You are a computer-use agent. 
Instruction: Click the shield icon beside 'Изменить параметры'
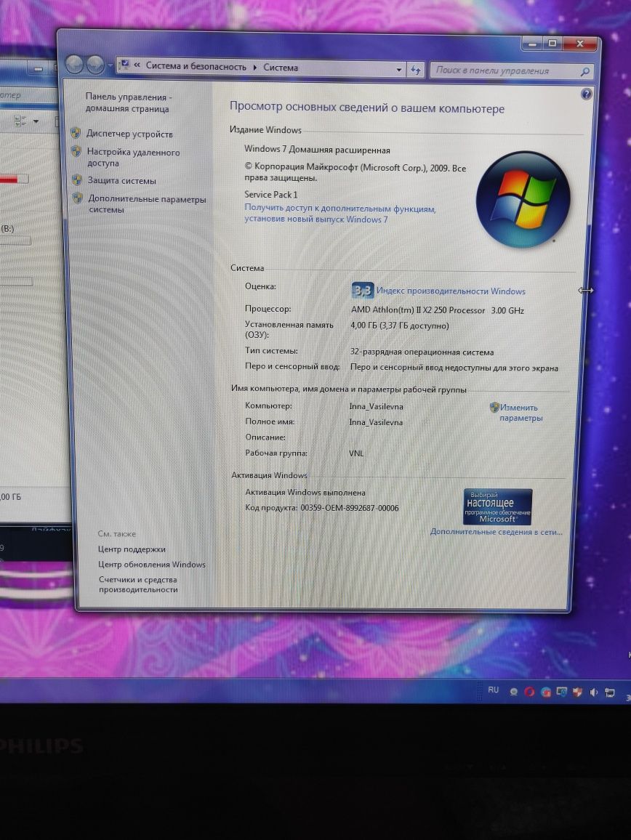point(494,407)
